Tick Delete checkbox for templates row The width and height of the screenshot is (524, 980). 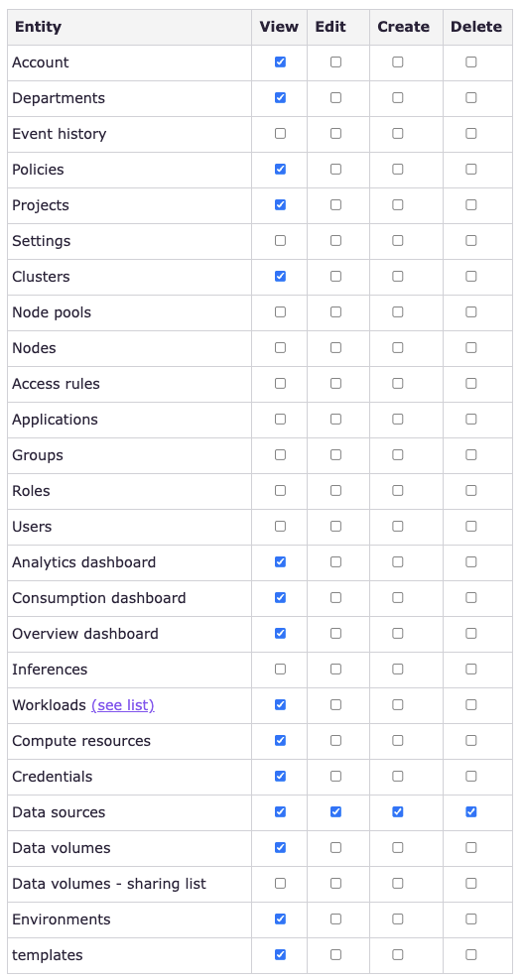pos(470,954)
